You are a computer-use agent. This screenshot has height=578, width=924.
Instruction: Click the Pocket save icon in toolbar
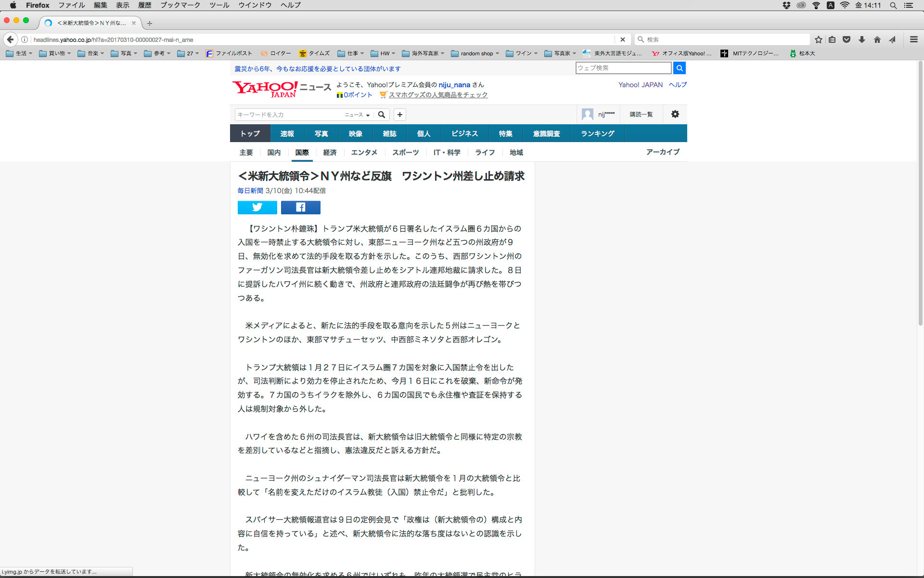point(847,39)
